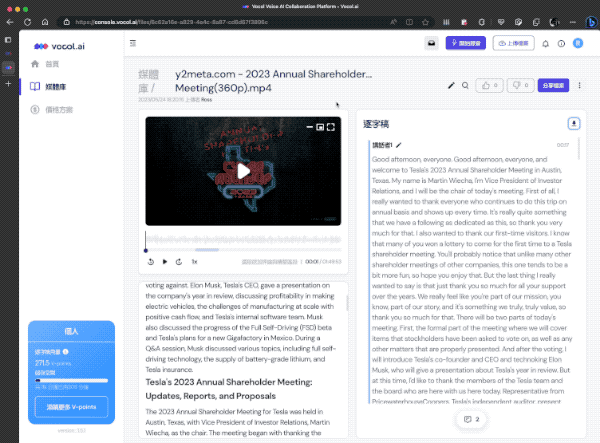This screenshot has height=443, width=600.
Task: Bookmark the page with the star icon
Action: (x=425, y=22)
